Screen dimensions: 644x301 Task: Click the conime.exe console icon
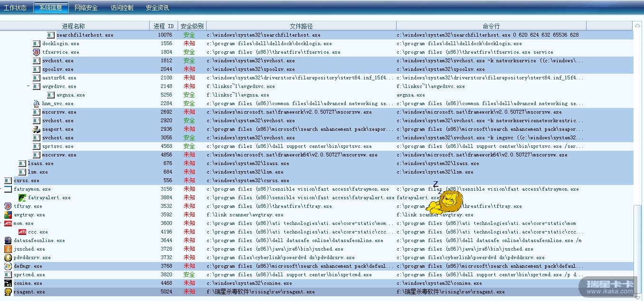(x=8, y=283)
